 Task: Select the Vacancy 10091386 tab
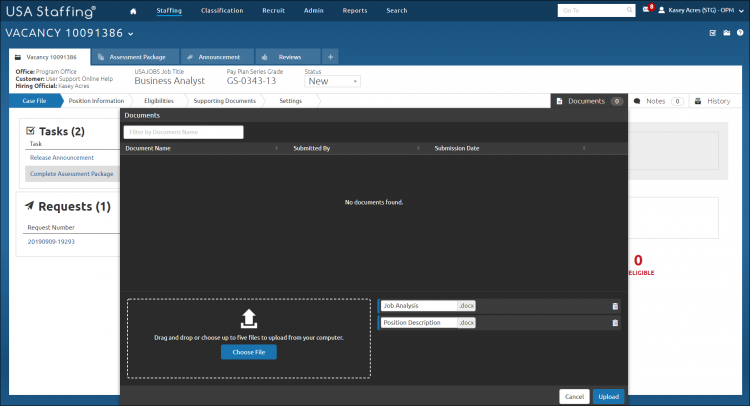49,57
